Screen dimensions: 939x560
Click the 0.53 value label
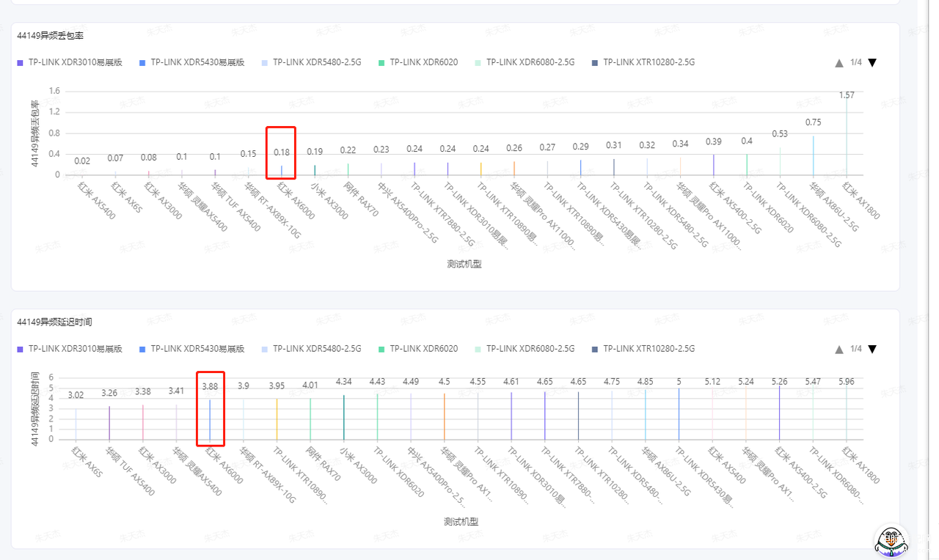point(780,134)
